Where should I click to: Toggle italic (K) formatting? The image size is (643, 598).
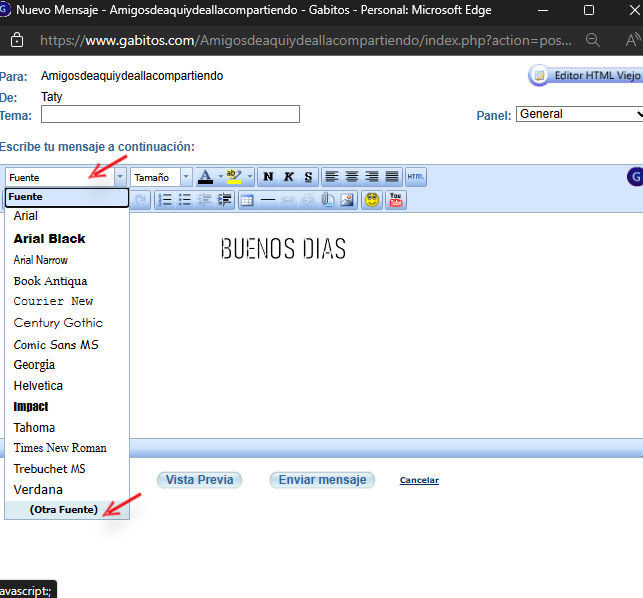point(288,177)
